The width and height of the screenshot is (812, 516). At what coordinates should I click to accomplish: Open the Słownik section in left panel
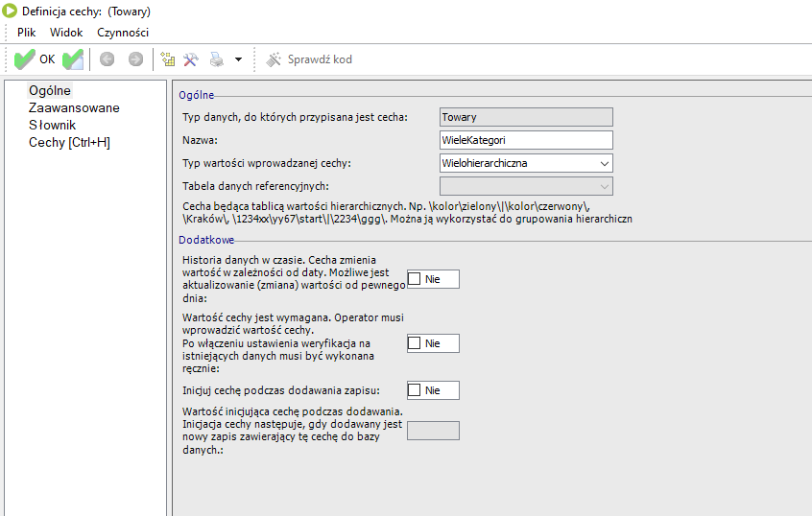point(52,125)
